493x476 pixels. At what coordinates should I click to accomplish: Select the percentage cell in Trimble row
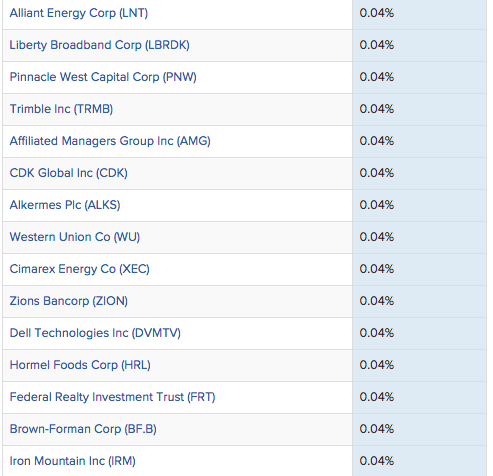(x=419, y=109)
